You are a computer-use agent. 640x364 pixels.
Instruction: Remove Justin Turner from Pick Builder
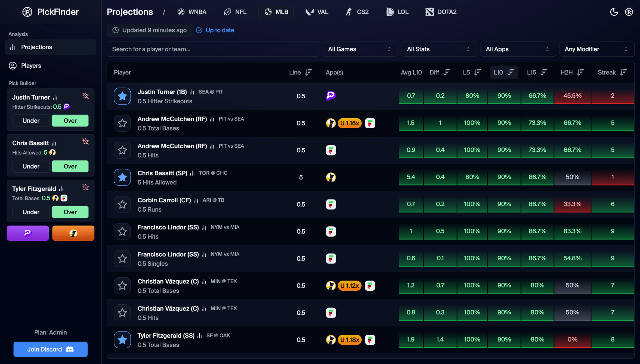coord(86,96)
